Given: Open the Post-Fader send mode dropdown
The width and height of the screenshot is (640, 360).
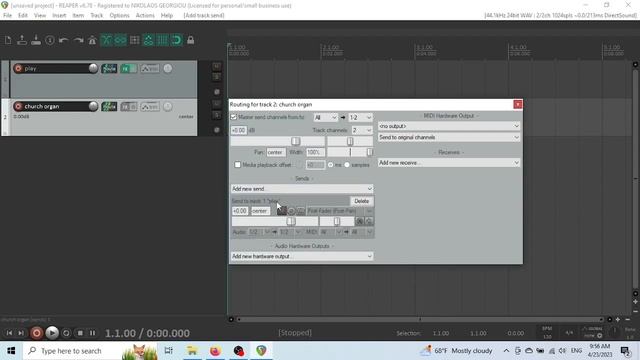Looking at the screenshot, I should (340, 211).
